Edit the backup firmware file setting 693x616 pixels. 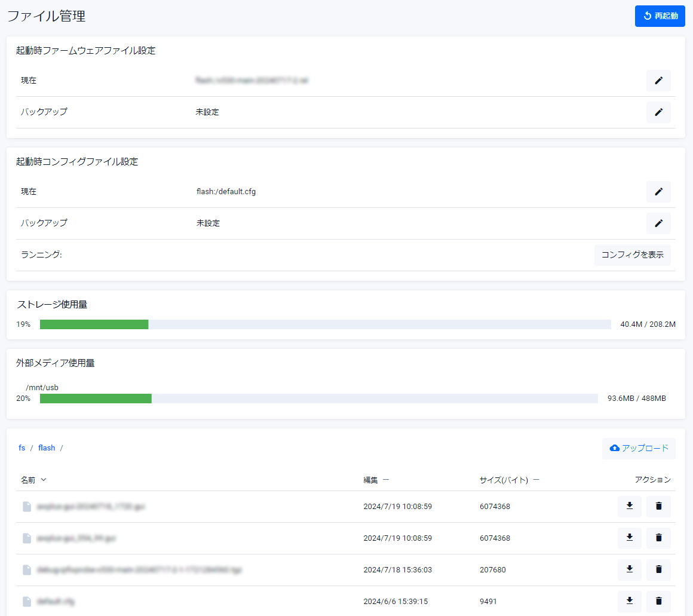(x=658, y=112)
